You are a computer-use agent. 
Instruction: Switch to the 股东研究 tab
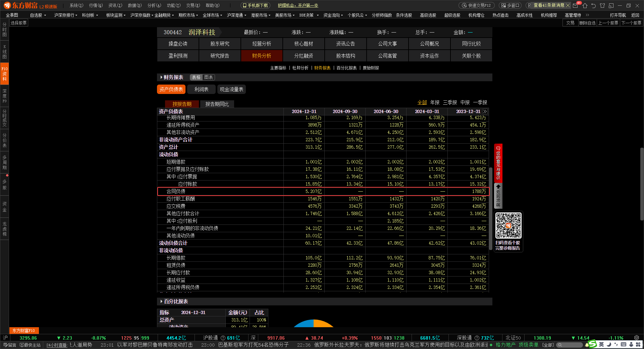click(220, 44)
